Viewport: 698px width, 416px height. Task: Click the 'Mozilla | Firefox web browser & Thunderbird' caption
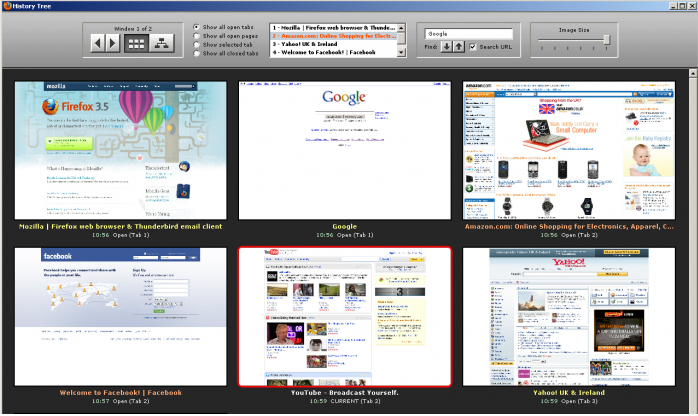coord(121,226)
